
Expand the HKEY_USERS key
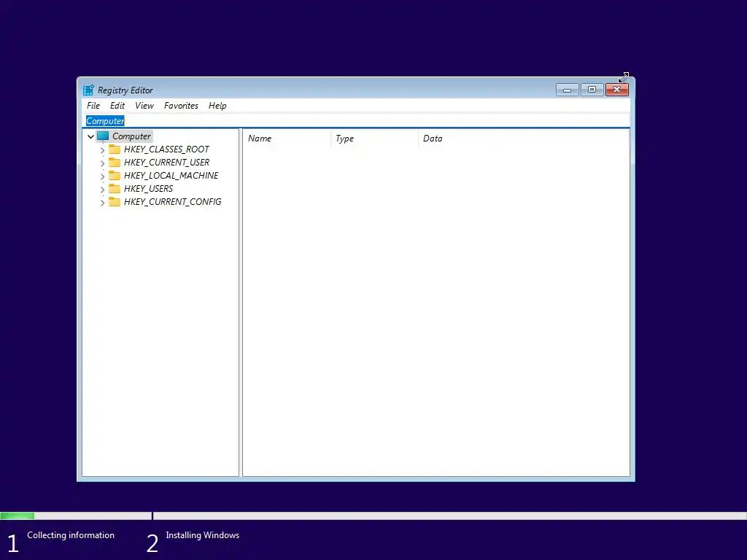click(102, 190)
